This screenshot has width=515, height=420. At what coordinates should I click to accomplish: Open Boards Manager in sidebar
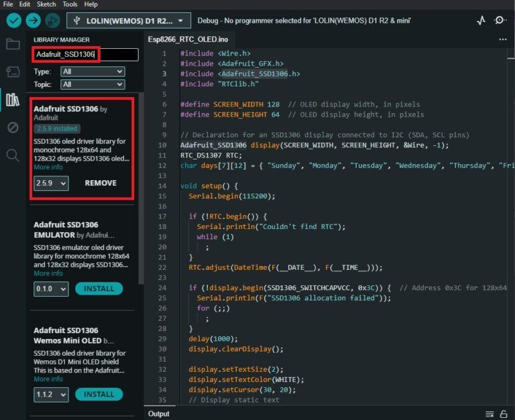pos(13,72)
